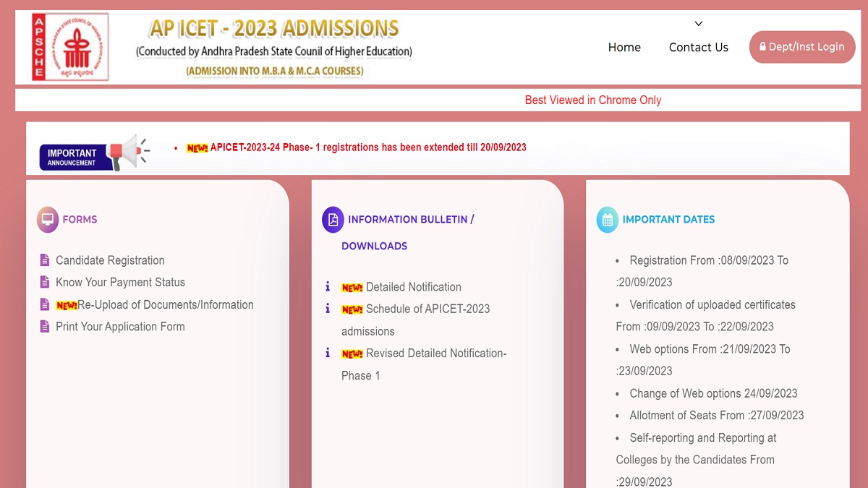This screenshot has width=868, height=488.
Task: Expand the chevron above Contact Us
Action: (699, 24)
